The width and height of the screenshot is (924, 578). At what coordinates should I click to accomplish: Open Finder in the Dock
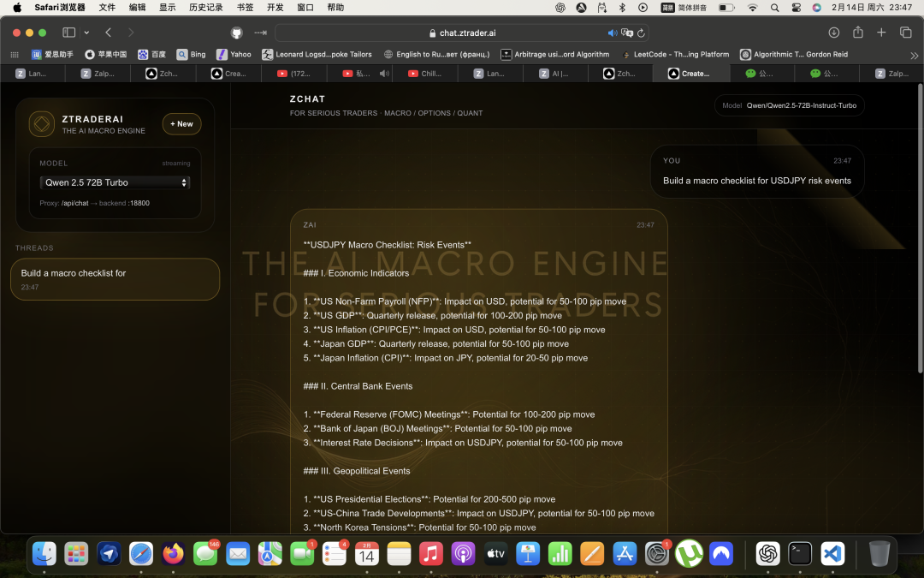click(x=44, y=554)
